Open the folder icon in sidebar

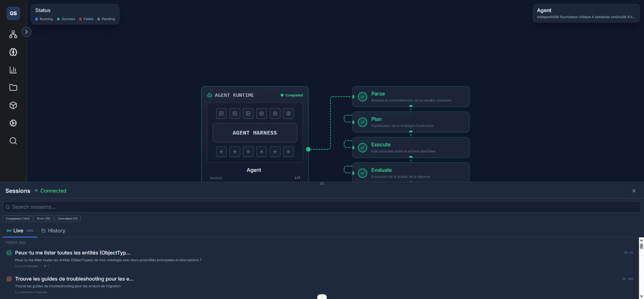pyautogui.click(x=13, y=87)
